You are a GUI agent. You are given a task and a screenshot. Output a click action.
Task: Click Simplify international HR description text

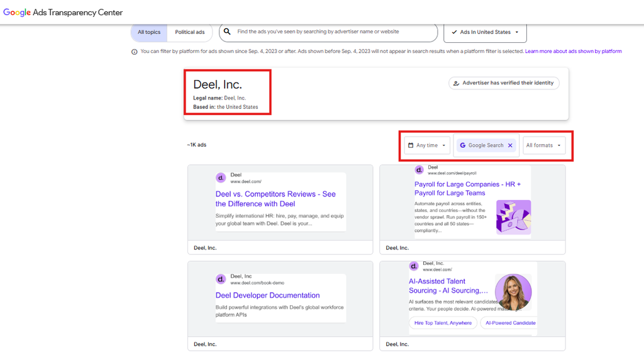[x=280, y=220]
